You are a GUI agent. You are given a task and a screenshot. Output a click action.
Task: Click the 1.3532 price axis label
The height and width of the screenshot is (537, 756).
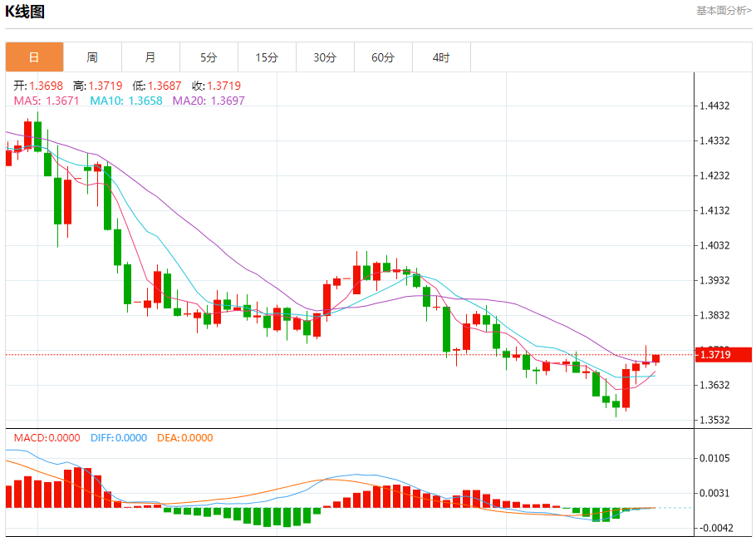tap(715, 421)
